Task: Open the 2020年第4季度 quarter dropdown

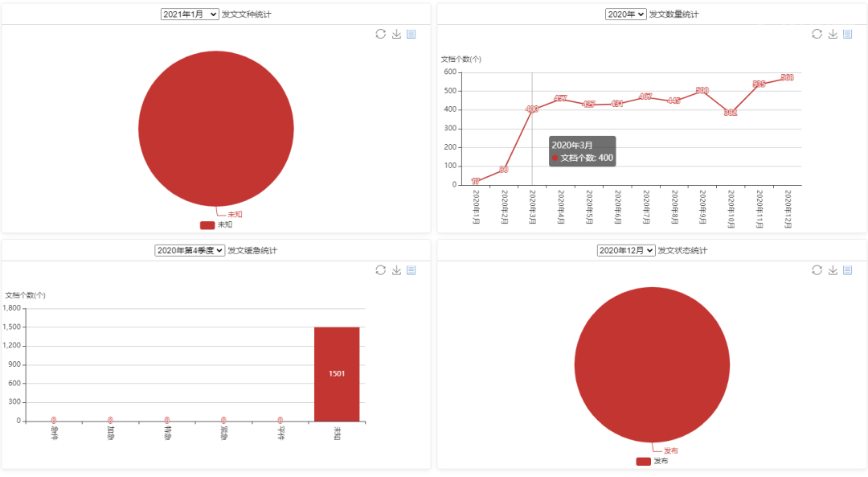Action: (x=190, y=251)
